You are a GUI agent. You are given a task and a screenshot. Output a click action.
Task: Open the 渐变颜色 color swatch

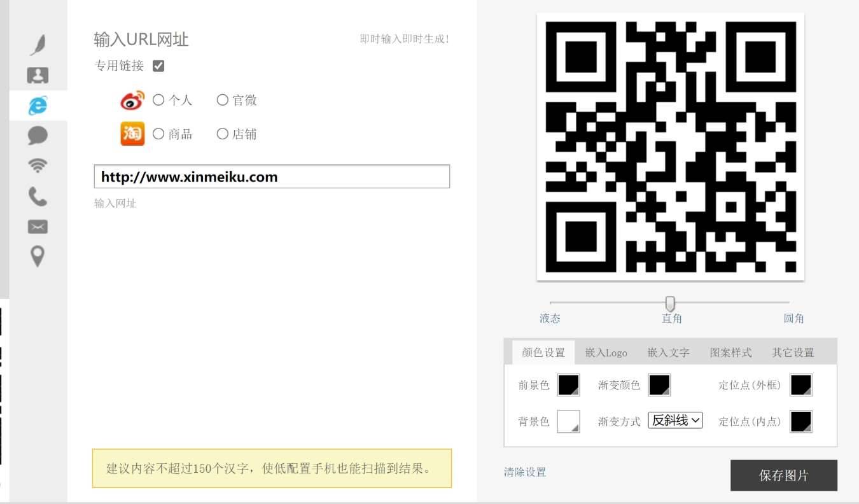pos(659,385)
